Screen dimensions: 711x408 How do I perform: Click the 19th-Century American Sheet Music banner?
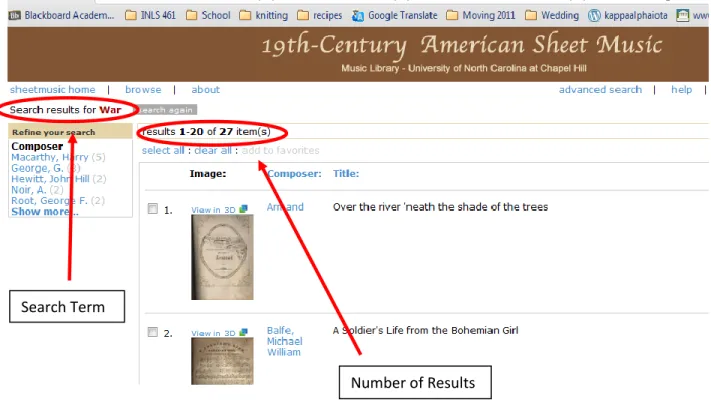[358, 54]
